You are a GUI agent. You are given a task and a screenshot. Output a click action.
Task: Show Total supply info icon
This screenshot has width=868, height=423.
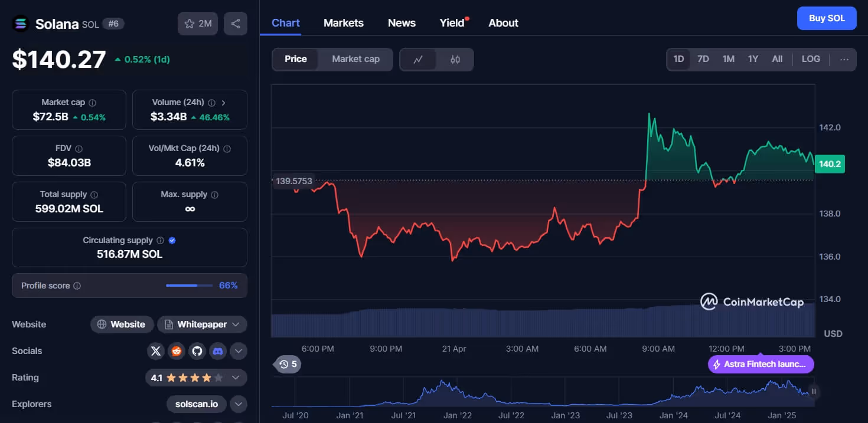(94, 195)
